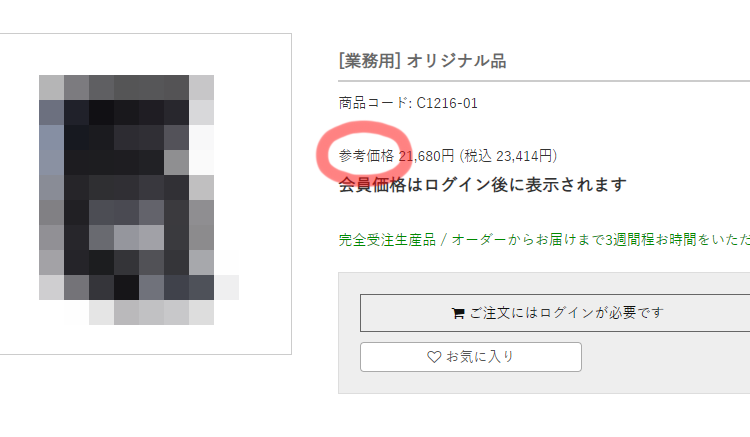Screen dimensions: 750x437
Task: Click the shopping cart icon
Action: click(x=458, y=313)
